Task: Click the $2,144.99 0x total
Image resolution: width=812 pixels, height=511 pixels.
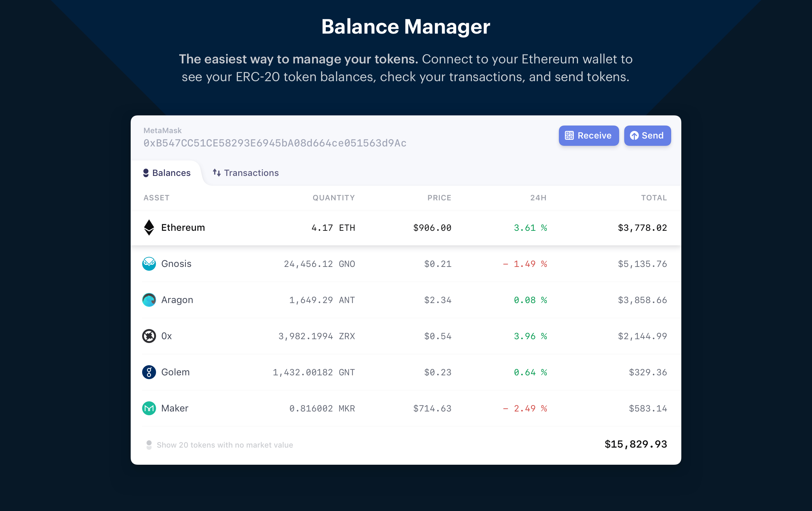Action: pos(642,336)
